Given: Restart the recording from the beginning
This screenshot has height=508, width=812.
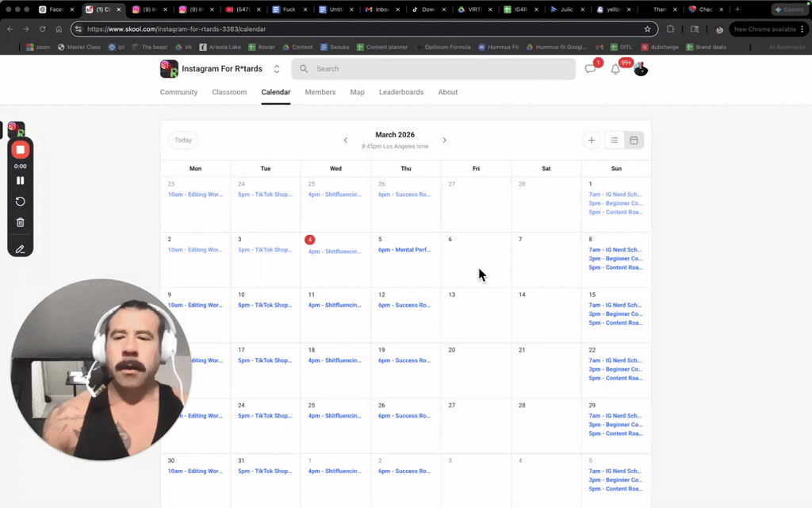Looking at the screenshot, I should (x=20, y=201).
